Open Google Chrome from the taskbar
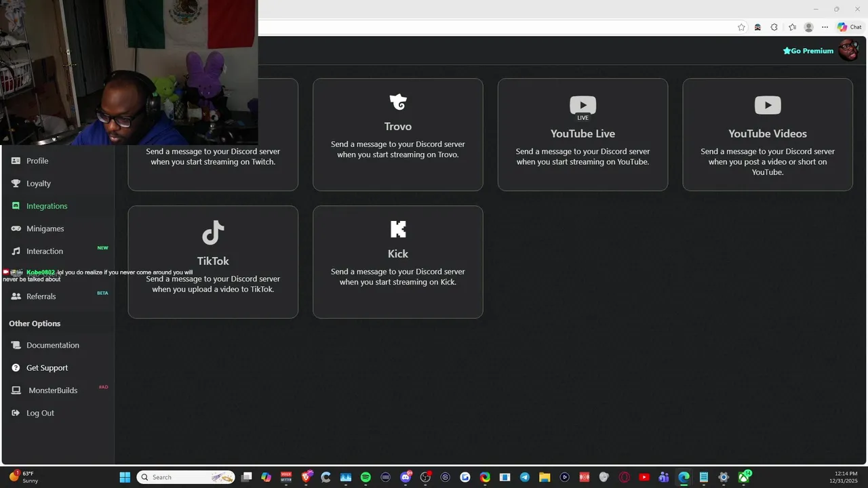This screenshot has width=868, height=488. click(485, 477)
